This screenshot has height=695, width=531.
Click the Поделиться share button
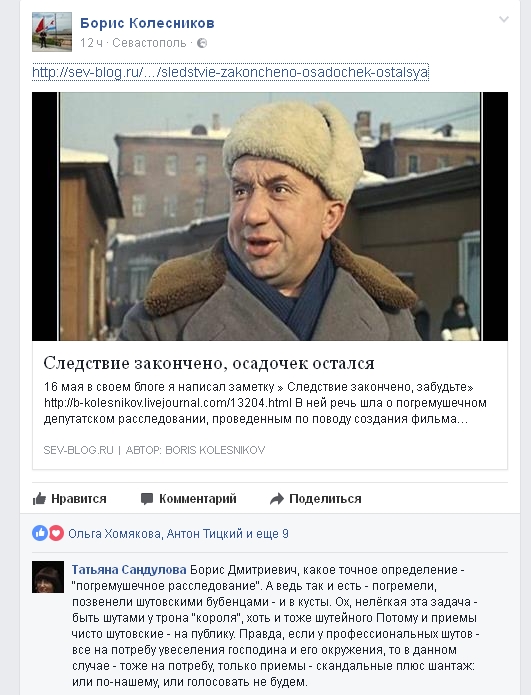pyautogui.click(x=316, y=499)
